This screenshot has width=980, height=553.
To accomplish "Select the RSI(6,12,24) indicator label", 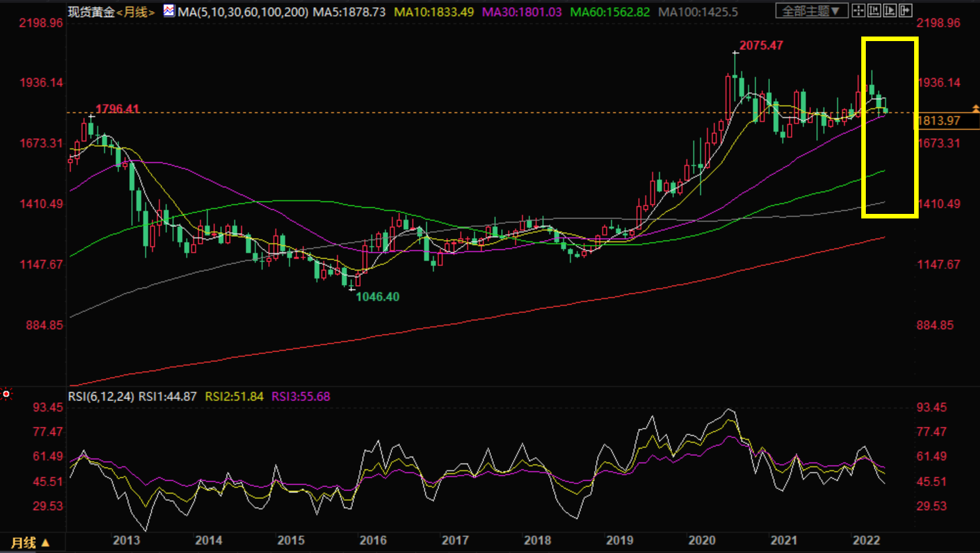I will (101, 396).
